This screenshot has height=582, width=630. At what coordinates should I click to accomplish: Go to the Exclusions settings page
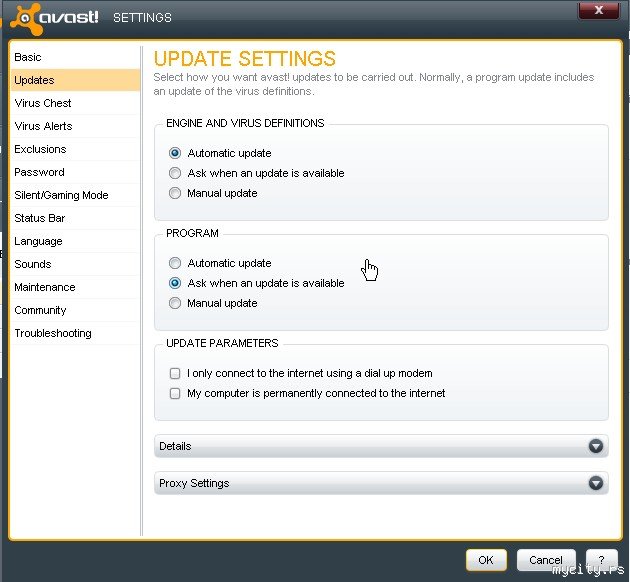[x=40, y=149]
